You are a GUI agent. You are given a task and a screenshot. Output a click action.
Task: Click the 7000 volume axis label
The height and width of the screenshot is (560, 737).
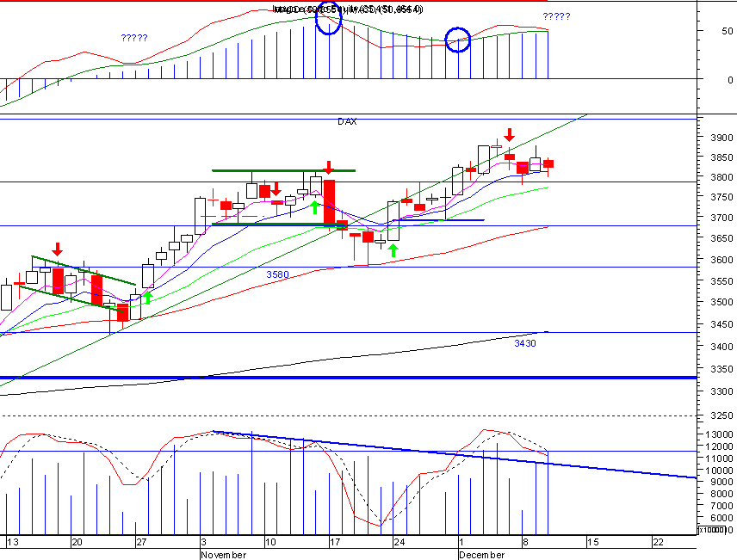pos(722,506)
